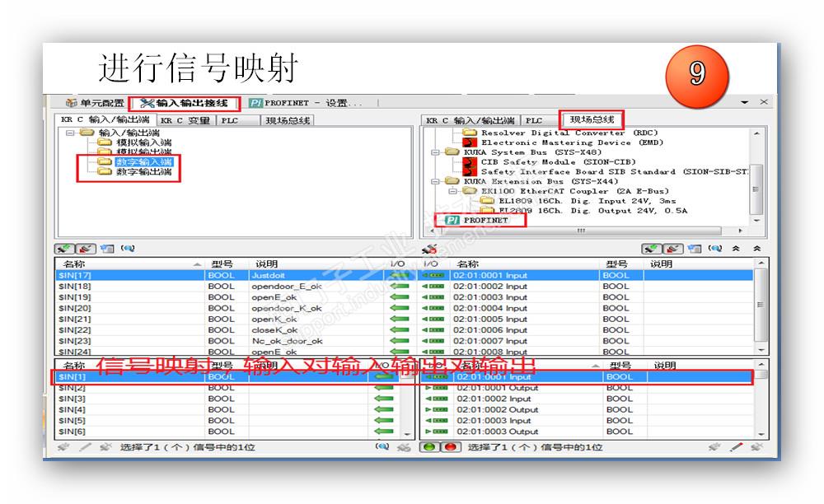Click the disconnect icon above right signal table
This screenshot has width=824, height=504.
pyautogui.click(x=430, y=249)
